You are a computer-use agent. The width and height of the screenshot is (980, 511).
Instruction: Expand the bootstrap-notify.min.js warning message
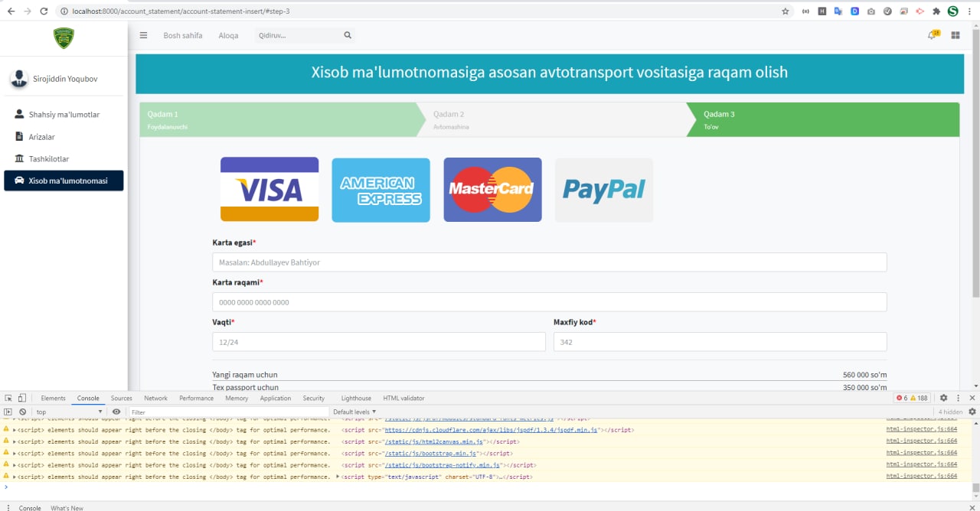point(15,465)
